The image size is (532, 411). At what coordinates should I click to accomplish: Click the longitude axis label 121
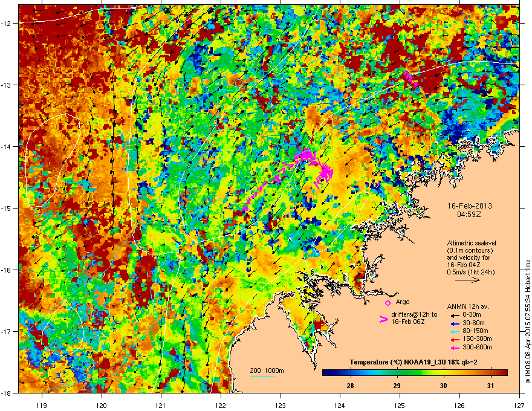[161, 405]
